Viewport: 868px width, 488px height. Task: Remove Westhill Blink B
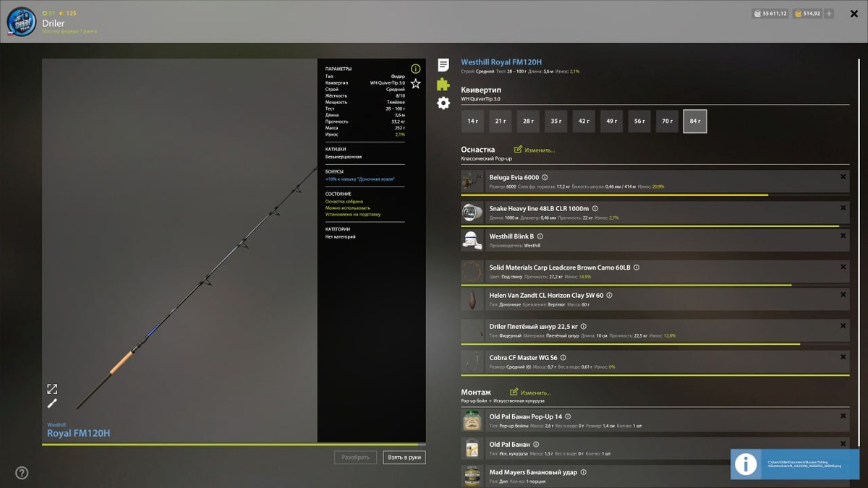843,236
